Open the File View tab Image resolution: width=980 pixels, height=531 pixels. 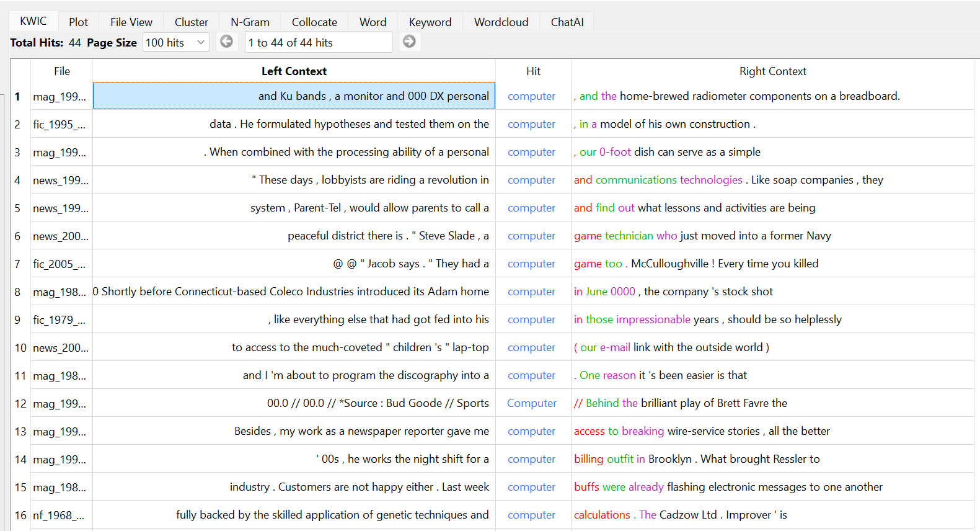[x=131, y=22]
